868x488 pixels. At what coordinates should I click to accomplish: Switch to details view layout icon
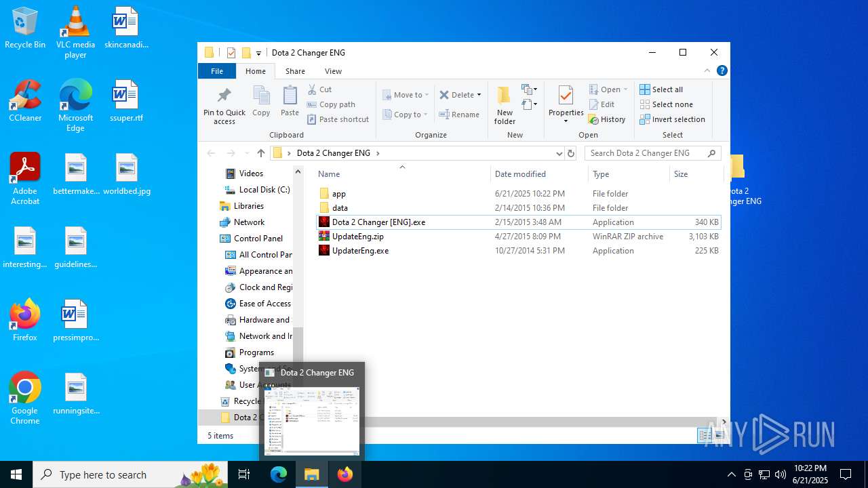click(705, 436)
